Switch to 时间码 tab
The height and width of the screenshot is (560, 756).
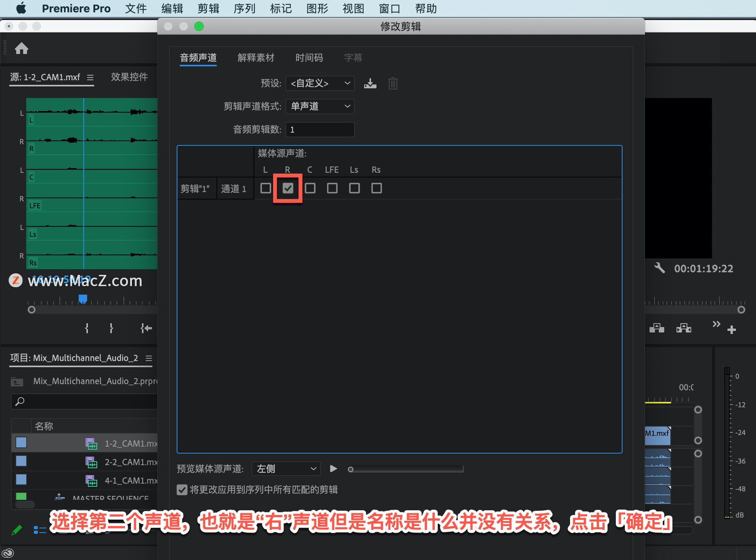point(309,58)
